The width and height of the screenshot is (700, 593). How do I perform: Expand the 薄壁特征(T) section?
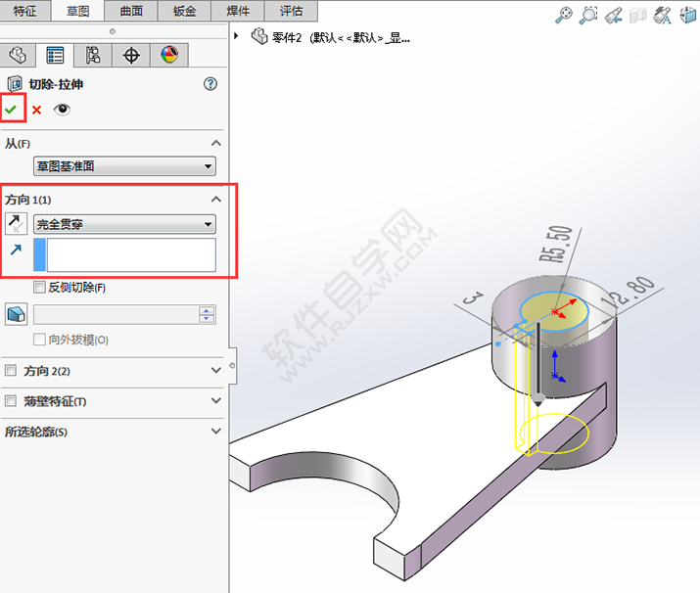216,400
